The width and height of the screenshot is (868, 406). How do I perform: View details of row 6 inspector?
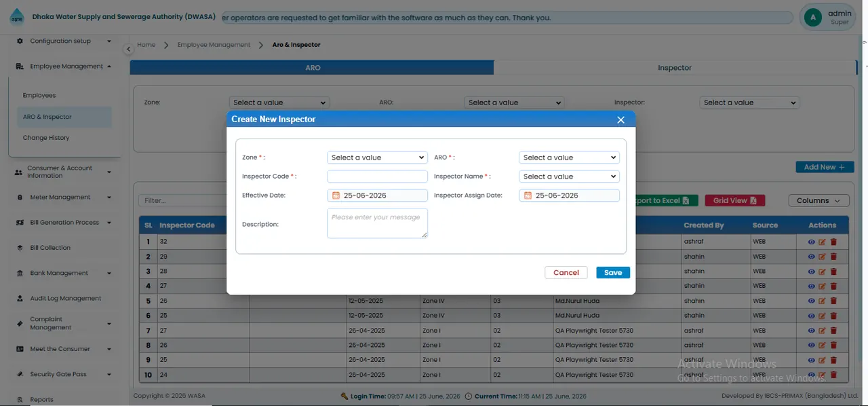pos(812,316)
